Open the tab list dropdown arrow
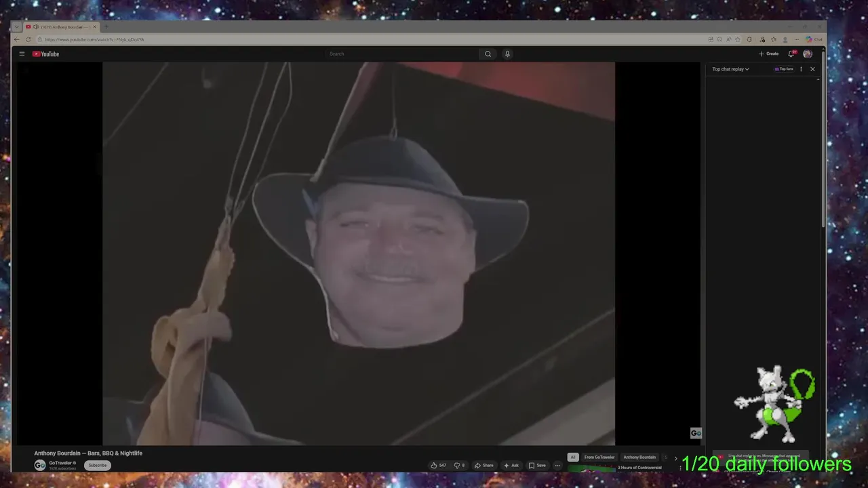The width and height of the screenshot is (868, 488). (x=17, y=27)
